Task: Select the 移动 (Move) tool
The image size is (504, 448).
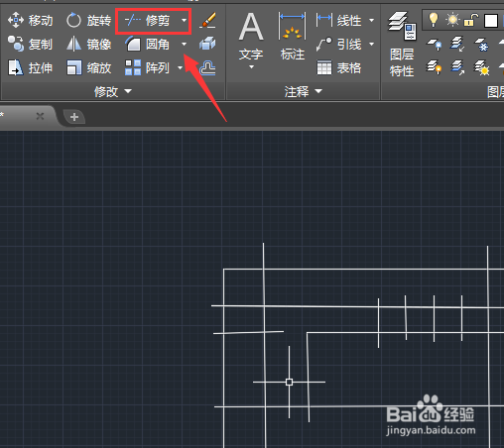Action: (30, 21)
